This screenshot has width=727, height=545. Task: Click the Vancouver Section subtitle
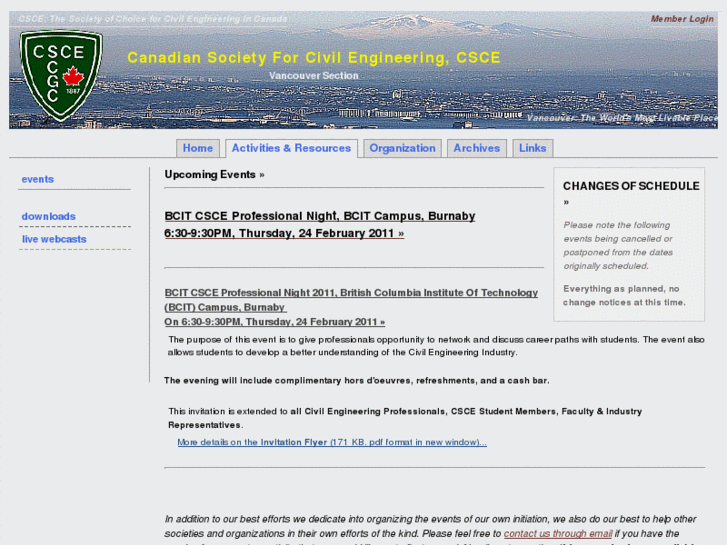314,76
